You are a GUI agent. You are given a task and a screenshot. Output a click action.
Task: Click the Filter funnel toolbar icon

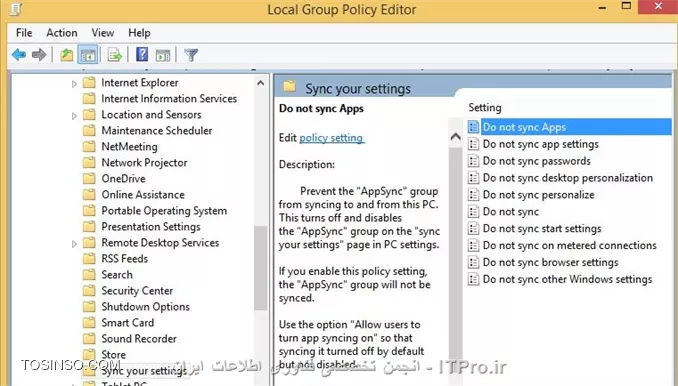(191, 55)
